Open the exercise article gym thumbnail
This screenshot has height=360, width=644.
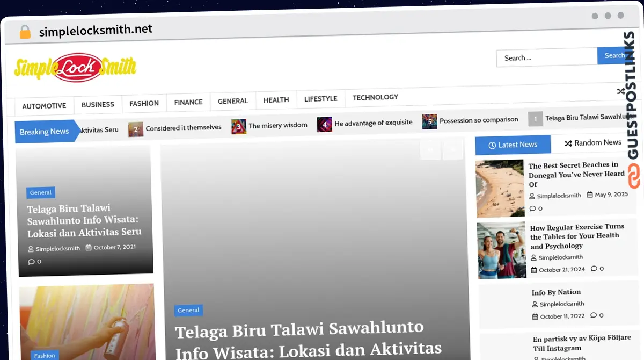[501, 250]
